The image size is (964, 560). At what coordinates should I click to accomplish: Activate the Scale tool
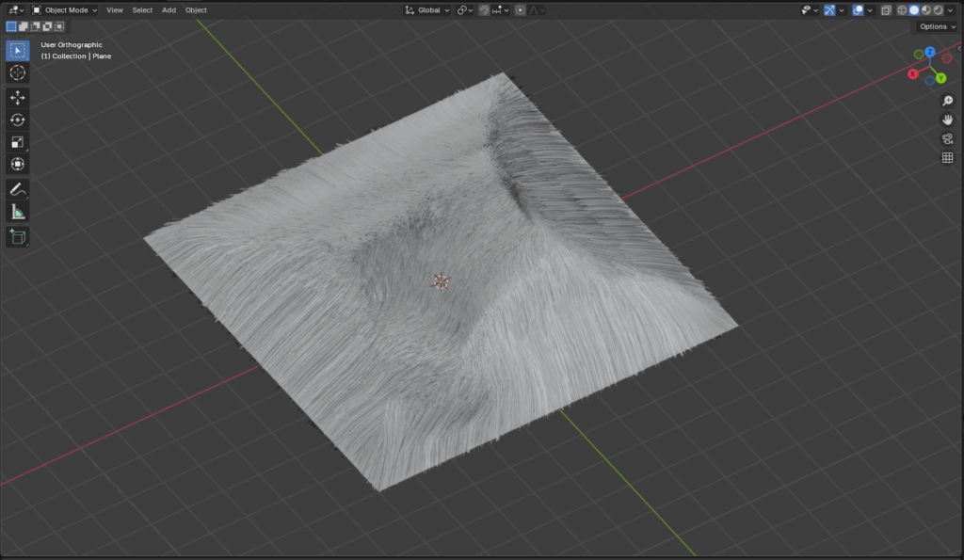(x=17, y=142)
